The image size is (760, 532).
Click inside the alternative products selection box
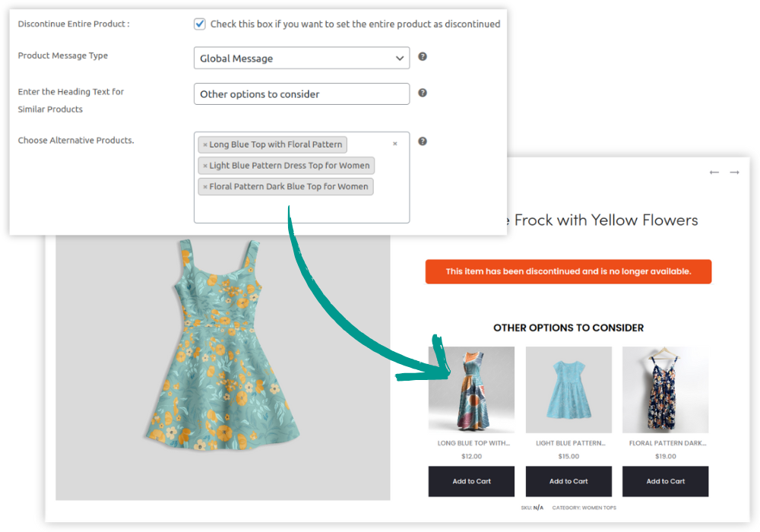pos(301,209)
